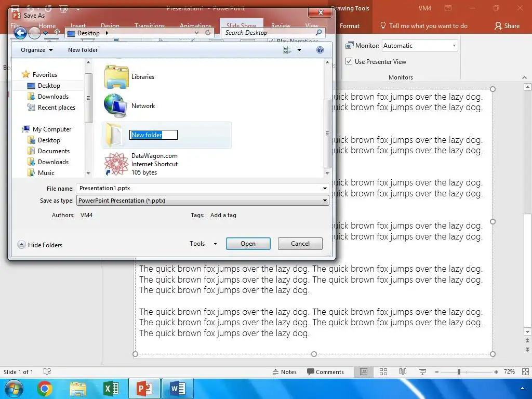
Task: Click the search magnifier in Save As
Action: pos(318,33)
